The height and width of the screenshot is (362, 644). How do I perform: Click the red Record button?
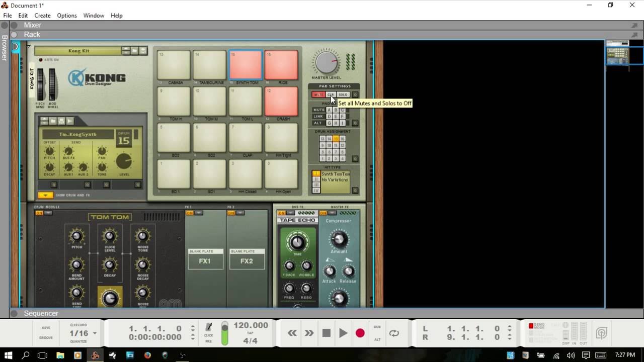point(360,333)
